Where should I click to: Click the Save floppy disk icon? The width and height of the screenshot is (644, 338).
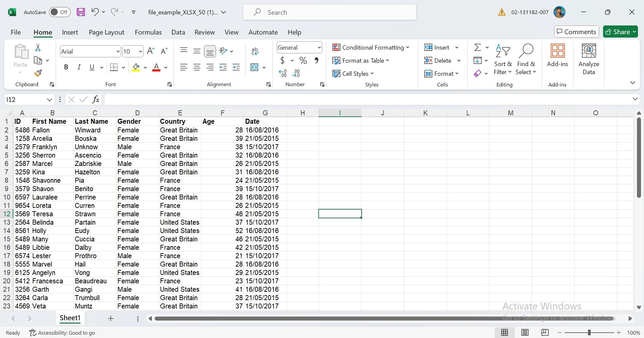click(x=81, y=12)
